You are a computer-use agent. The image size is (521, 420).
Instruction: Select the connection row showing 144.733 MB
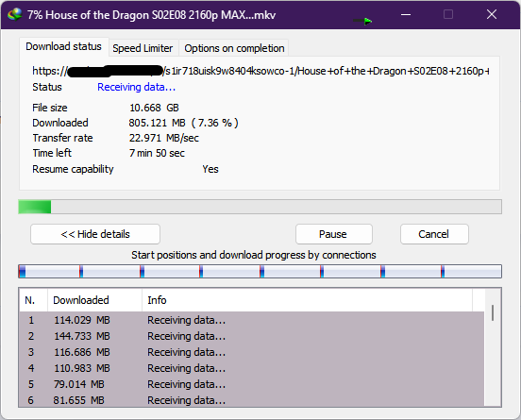point(251,336)
